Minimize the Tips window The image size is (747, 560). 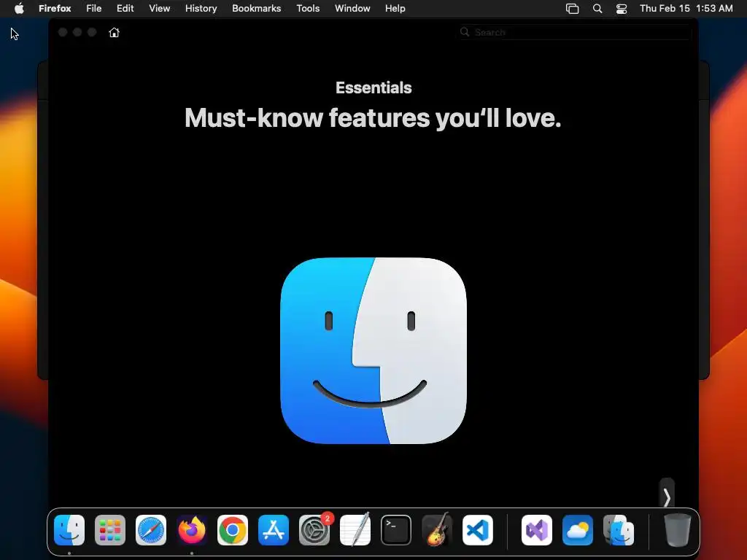77,32
